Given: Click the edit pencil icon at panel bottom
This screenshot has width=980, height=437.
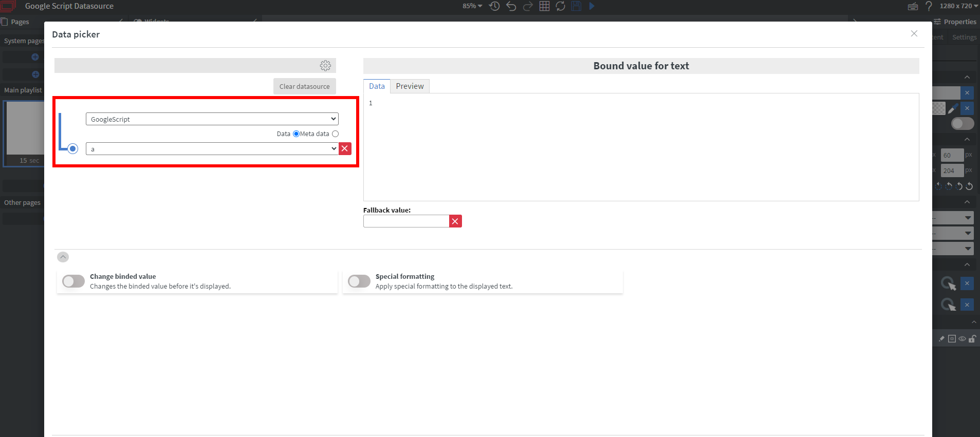Looking at the screenshot, I should click(x=941, y=339).
